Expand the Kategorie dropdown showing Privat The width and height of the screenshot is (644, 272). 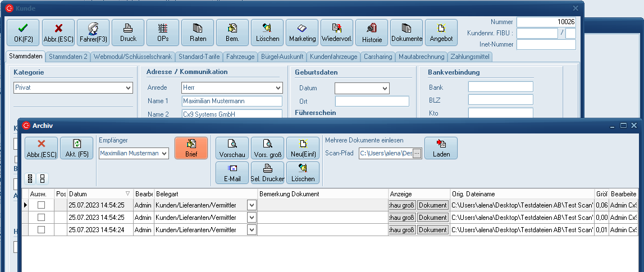[x=129, y=88]
